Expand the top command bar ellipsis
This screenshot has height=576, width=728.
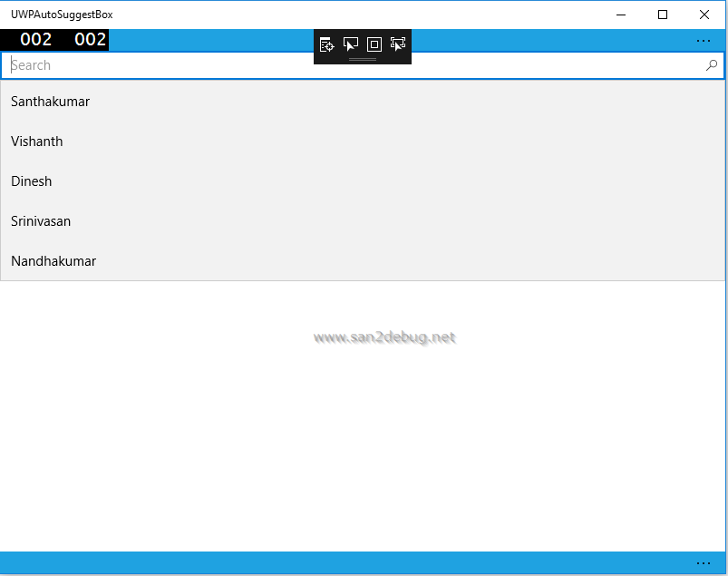(704, 41)
